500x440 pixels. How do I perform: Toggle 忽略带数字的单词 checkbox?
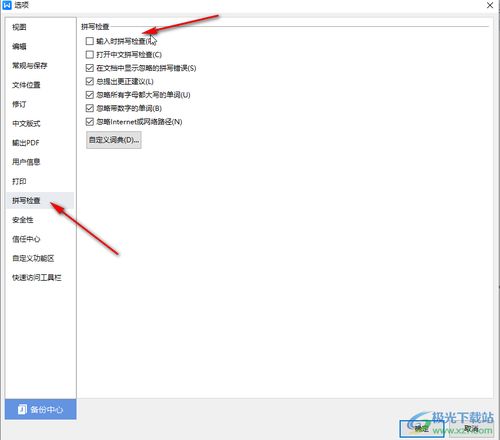pyautogui.click(x=90, y=108)
